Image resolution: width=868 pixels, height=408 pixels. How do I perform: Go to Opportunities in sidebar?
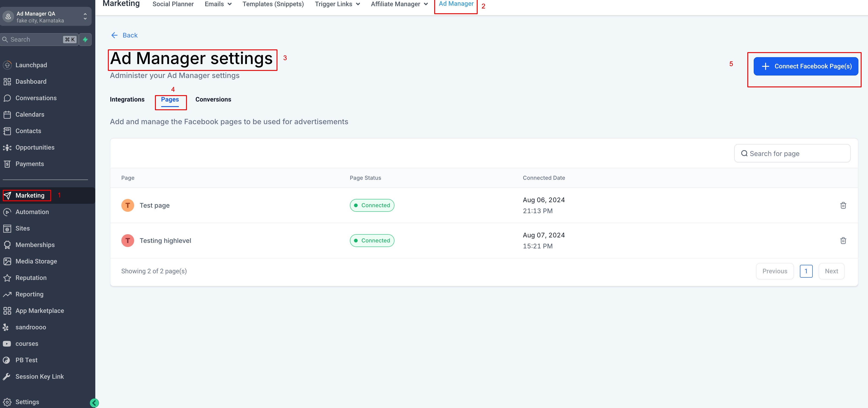click(x=35, y=147)
